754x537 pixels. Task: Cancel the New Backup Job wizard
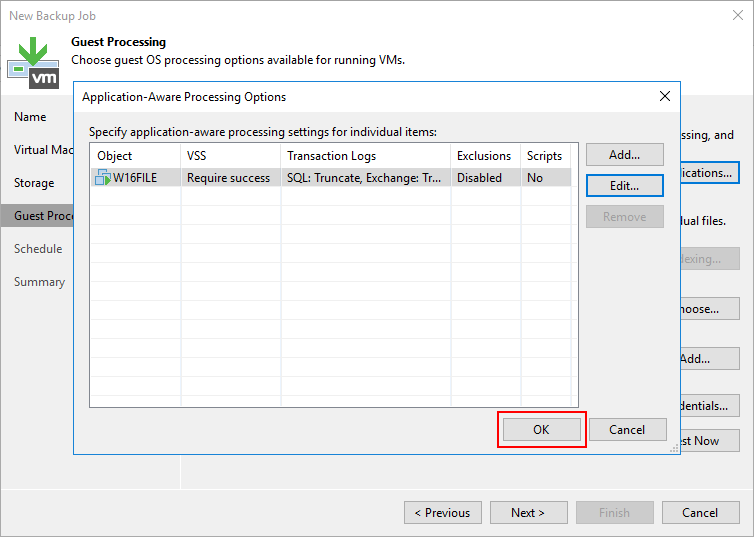(x=700, y=513)
